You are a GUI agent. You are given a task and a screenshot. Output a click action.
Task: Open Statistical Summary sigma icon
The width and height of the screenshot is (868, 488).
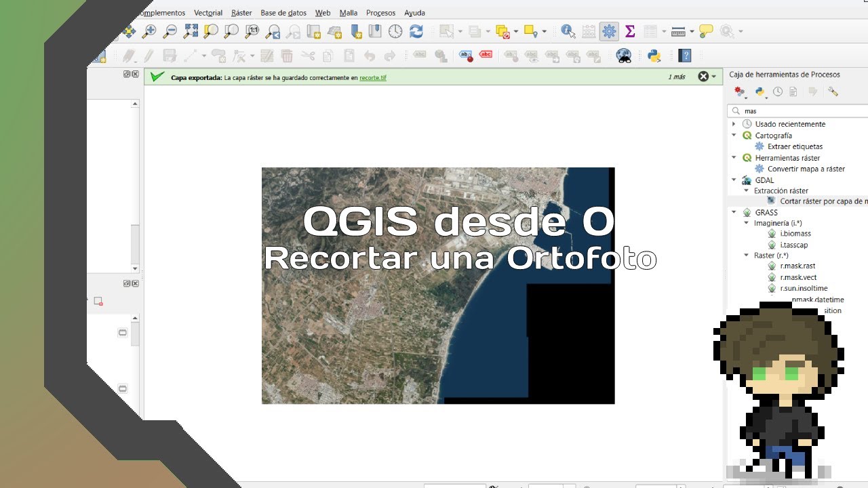(x=630, y=31)
